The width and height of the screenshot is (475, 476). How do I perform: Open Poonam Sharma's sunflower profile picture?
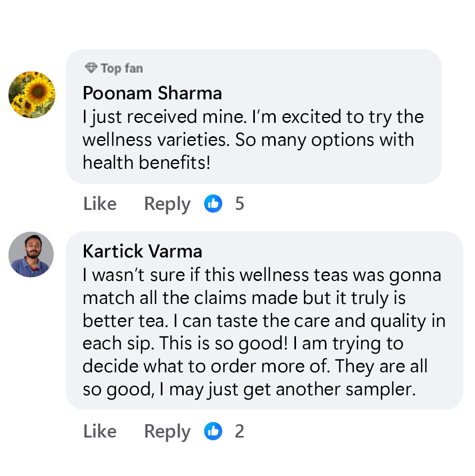(x=32, y=95)
